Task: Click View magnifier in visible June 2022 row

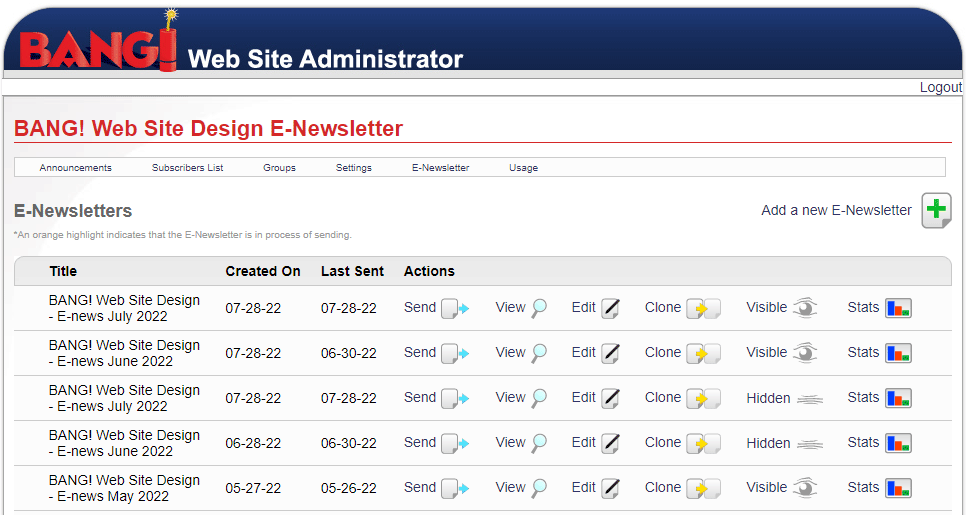Action: [x=539, y=353]
